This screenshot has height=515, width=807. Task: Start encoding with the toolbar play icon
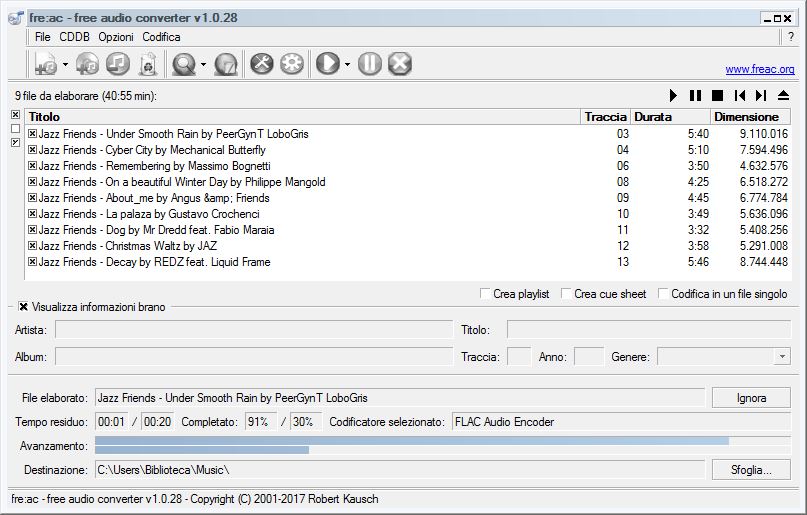[x=328, y=64]
